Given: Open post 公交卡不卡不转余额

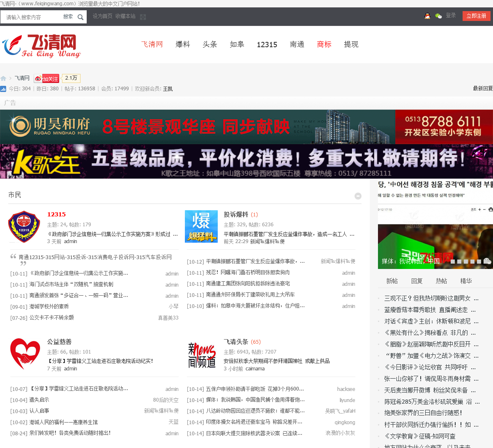Looking at the screenshot, I should click(51, 317).
